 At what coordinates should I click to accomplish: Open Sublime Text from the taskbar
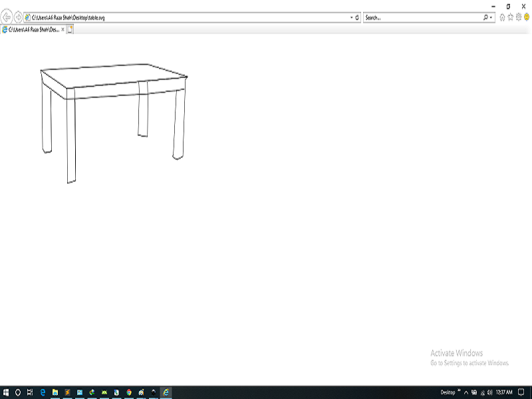pos(67,392)
